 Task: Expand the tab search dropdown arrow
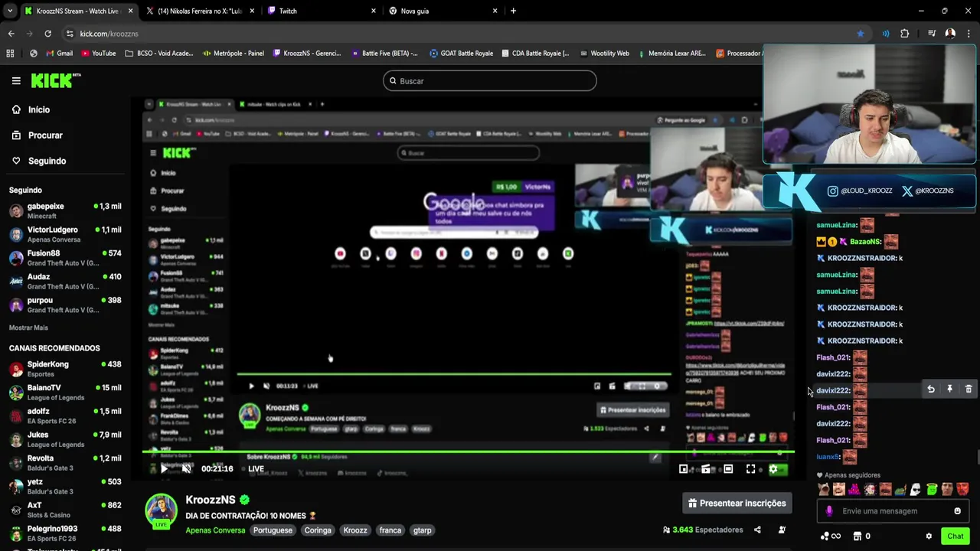(10, 11)
